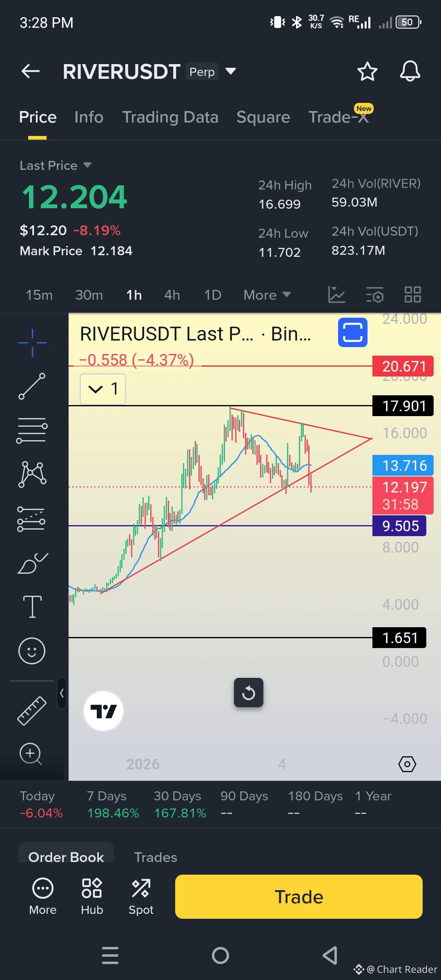The image size is (441, 980).
Task: Select the 17.901 horizontal line label
Action: click(x=403, y=406)
